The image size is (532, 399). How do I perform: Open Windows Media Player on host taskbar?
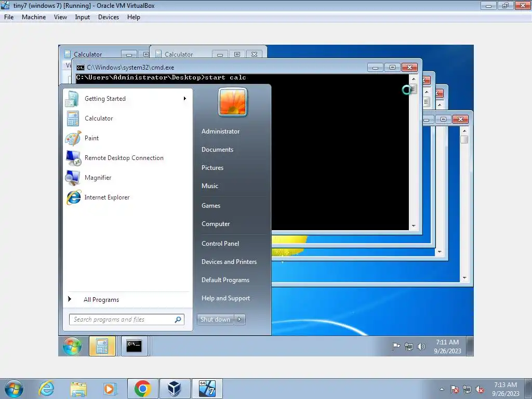110,389
